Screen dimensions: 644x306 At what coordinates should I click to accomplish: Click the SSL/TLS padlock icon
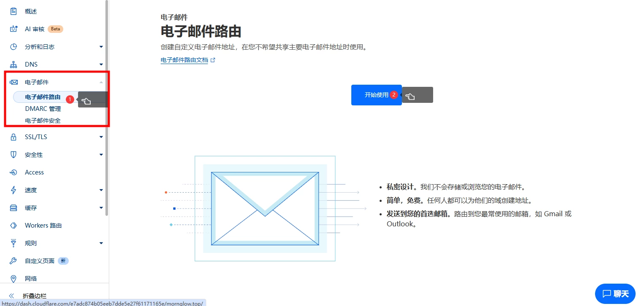pos(13,137)
